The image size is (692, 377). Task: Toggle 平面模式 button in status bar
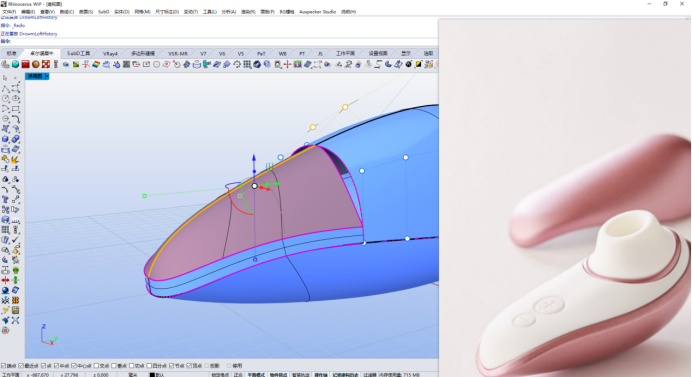pyautogui.click(x=256, y=374)
